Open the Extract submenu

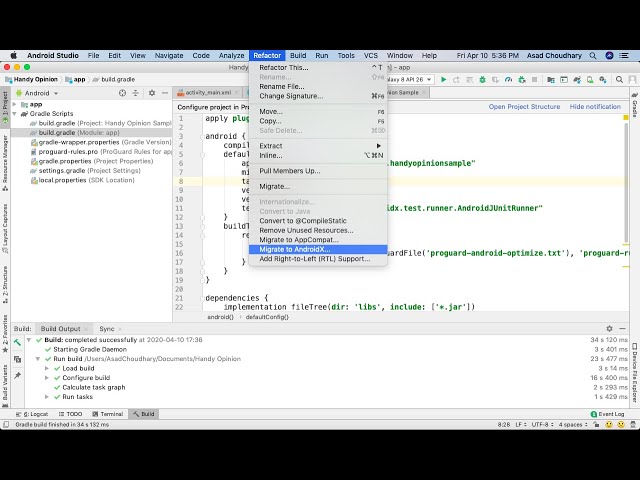318,146
